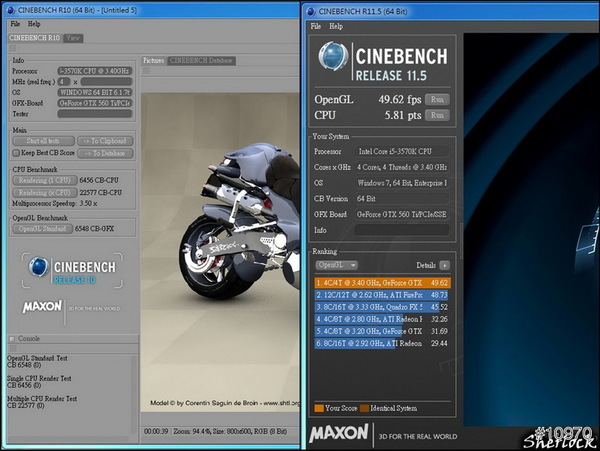Click the Cinebench R10 title bar app icon
The image size is (600, 451).
pos(9,8)
